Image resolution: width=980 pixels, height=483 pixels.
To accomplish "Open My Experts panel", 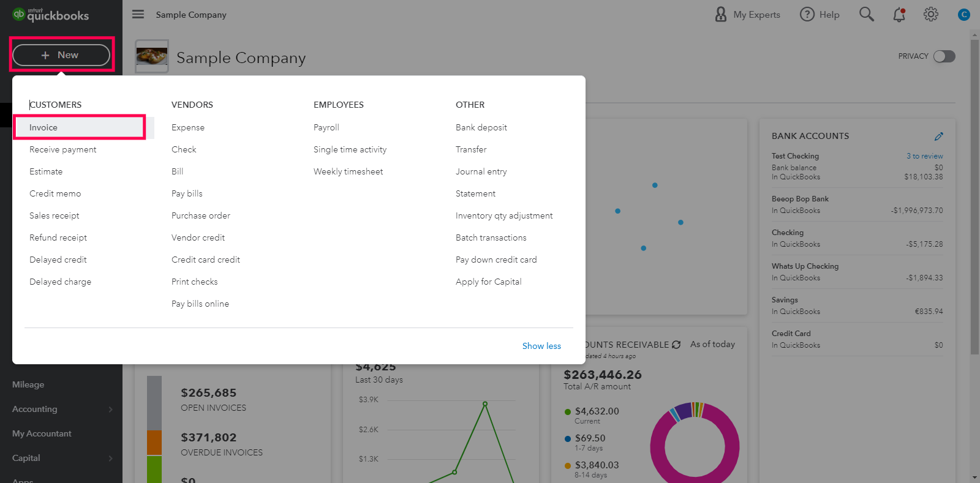I will pos(748,14).
